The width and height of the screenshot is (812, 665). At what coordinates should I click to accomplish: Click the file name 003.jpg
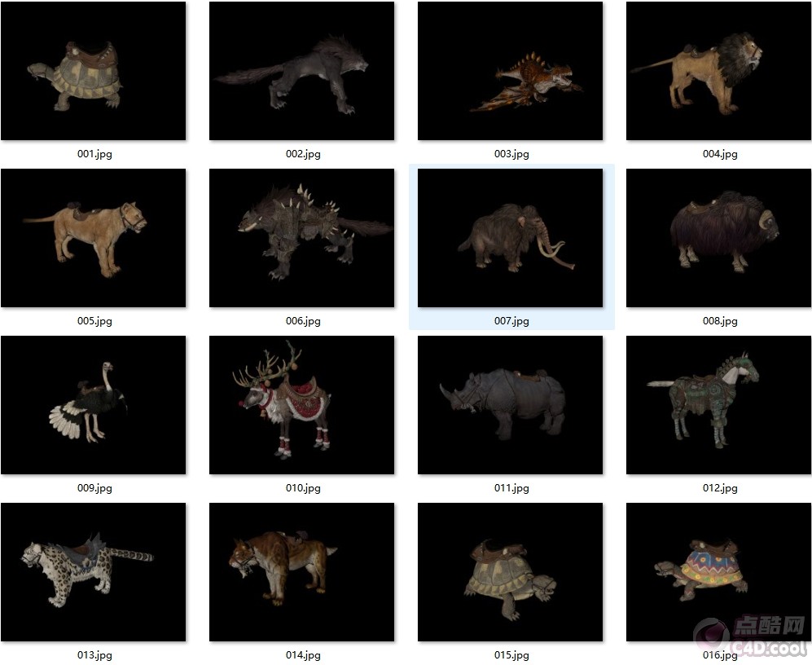click(511, 154)
